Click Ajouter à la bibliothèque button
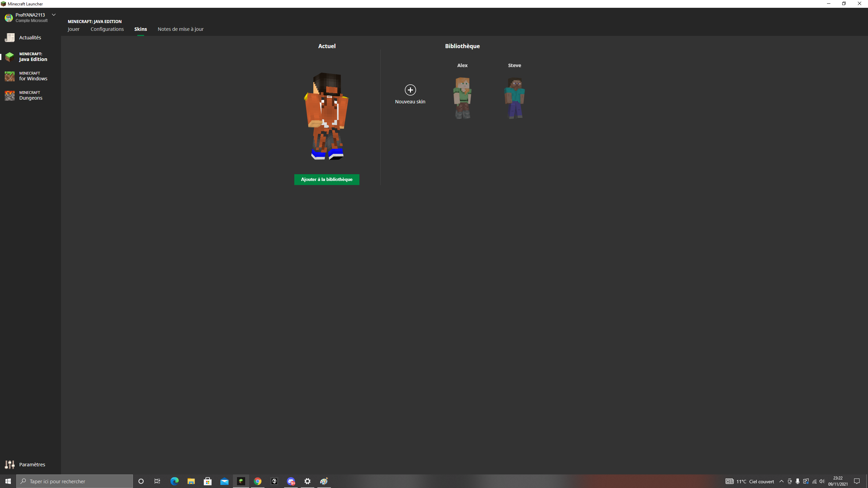The width and height of the screenshot is (868, 488). click(327, 179)
